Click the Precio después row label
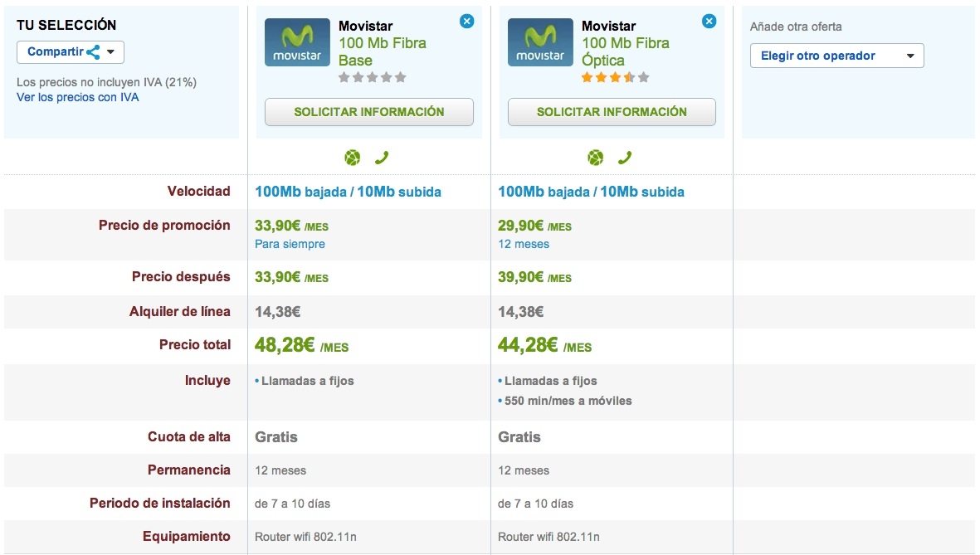 [181, 277]
